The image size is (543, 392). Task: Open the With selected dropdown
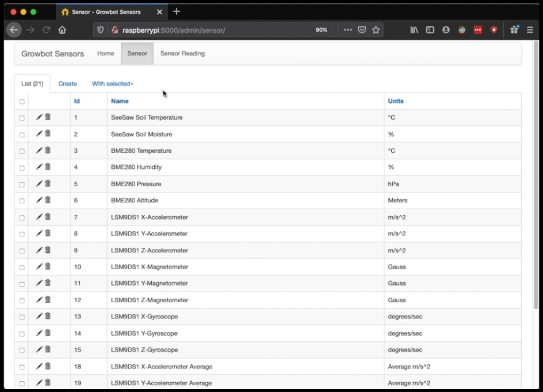click(112, 84)
